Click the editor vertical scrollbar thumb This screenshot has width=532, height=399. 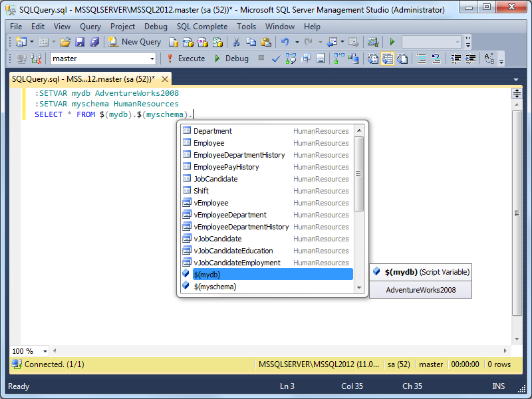coord(517,213)
